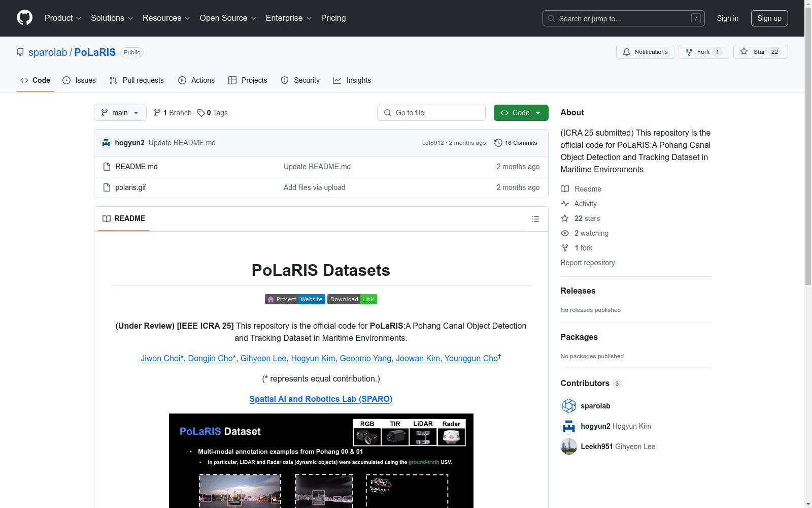This screenshot has height=508, width=812.
Task: Open the Spatial AI and Robotics Lab link
Action: [x=321, y=399]
